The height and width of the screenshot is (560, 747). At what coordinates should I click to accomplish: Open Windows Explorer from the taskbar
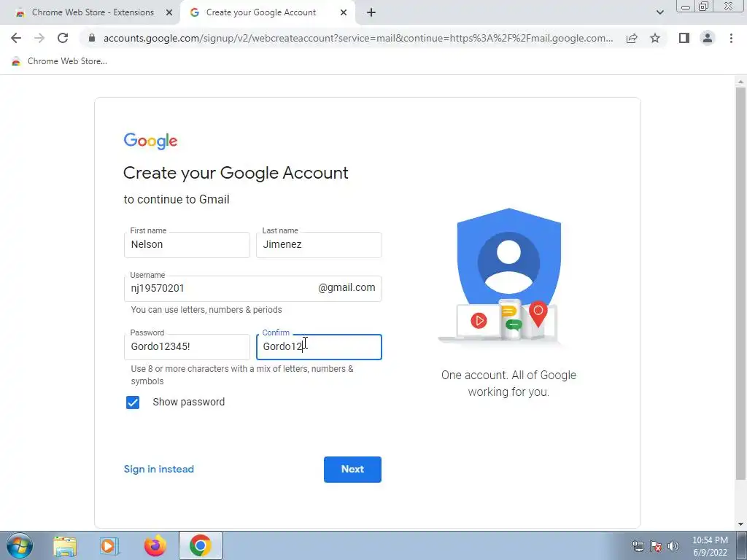click(65, 546)
